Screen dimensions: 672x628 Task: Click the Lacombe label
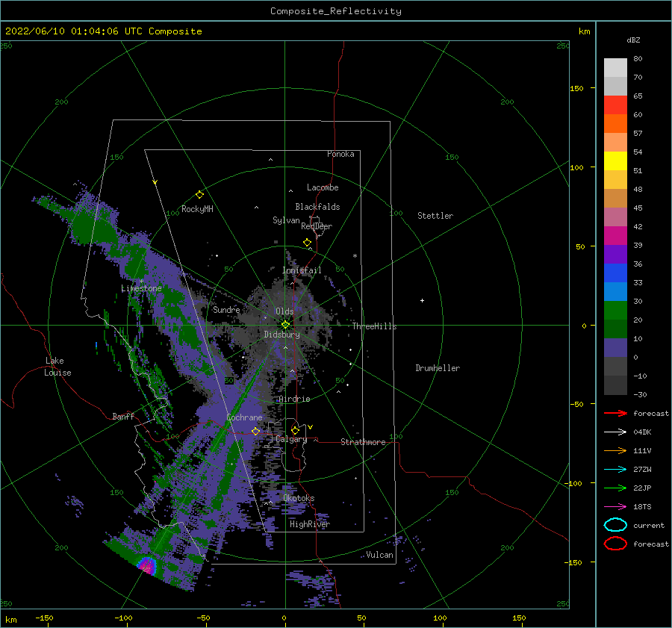point(323,187)
